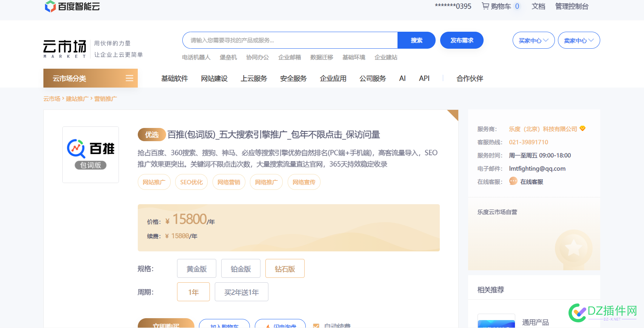Click the 数据迁移 hot keyword
The width and height of the screenshot is (644, 328).
tap(322, 57)
